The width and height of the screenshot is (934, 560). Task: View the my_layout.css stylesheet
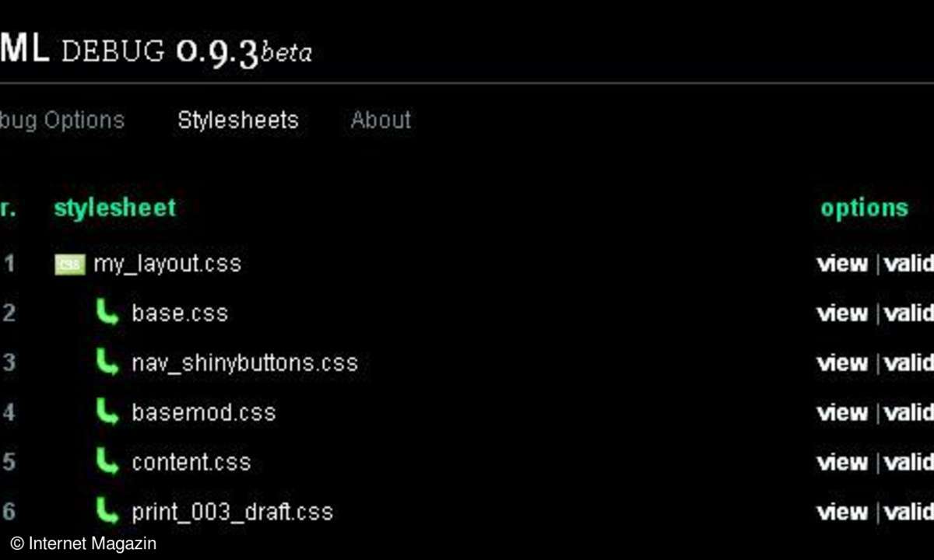tap(843, 264)
